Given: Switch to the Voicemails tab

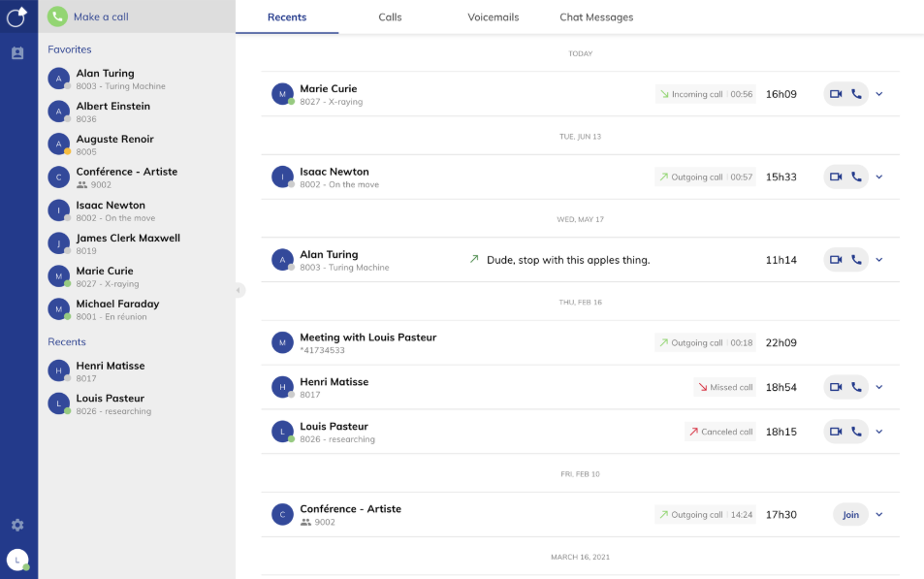Looking at the screenshot, I should pos(493,17).
